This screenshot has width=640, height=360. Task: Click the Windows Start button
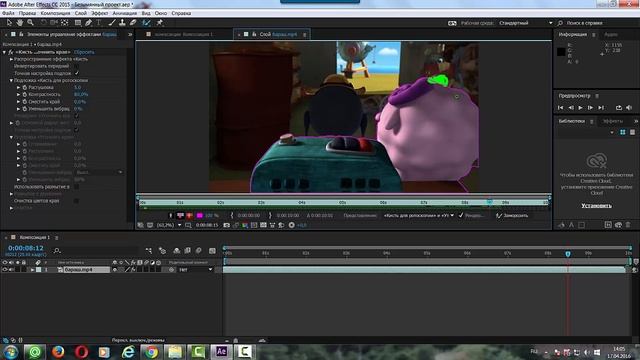coord(11,351)
